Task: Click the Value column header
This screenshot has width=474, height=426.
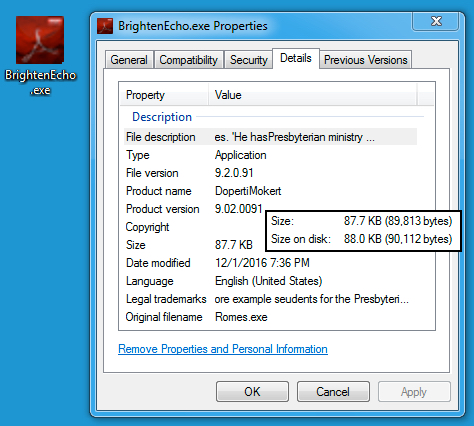Action: [313, 95]
